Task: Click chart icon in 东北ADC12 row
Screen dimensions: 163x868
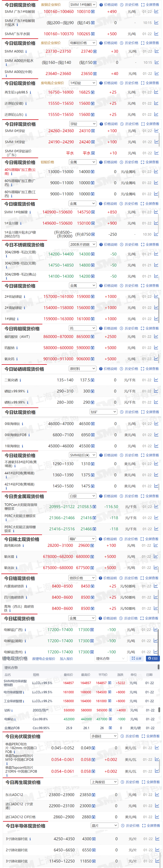Action: pos(157,794)
